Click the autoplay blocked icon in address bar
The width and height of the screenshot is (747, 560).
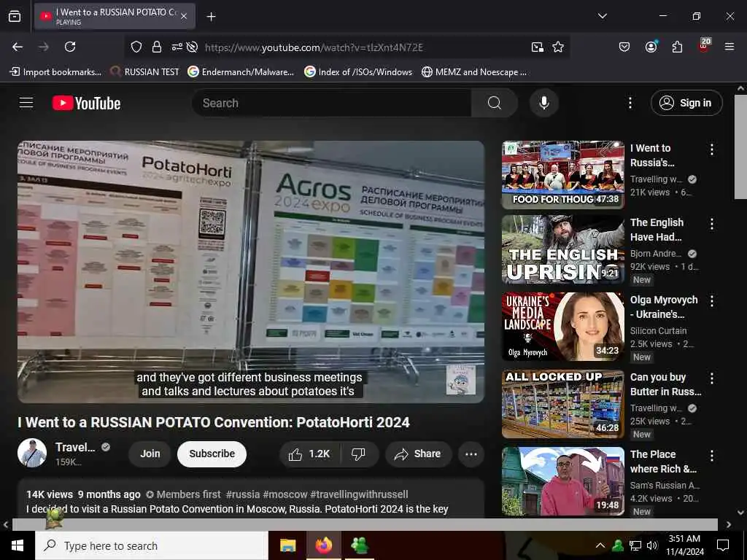click(x=192, y=47)
